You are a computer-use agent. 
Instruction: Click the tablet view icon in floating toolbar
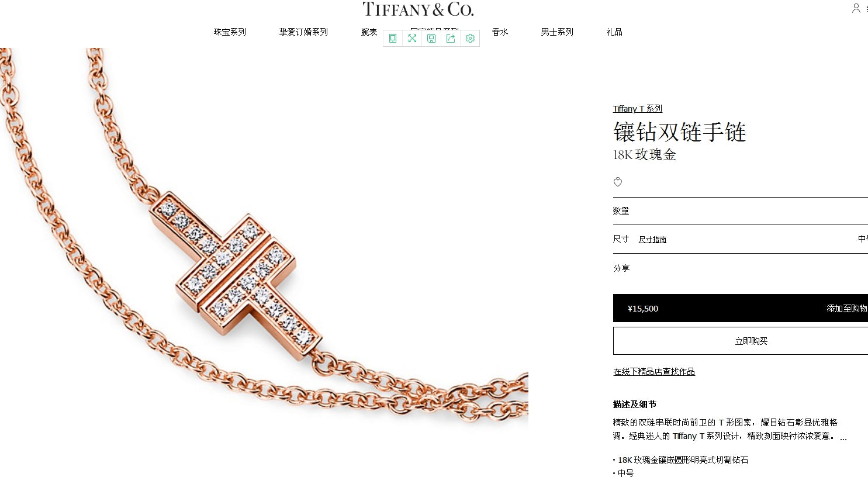point(393,39)
